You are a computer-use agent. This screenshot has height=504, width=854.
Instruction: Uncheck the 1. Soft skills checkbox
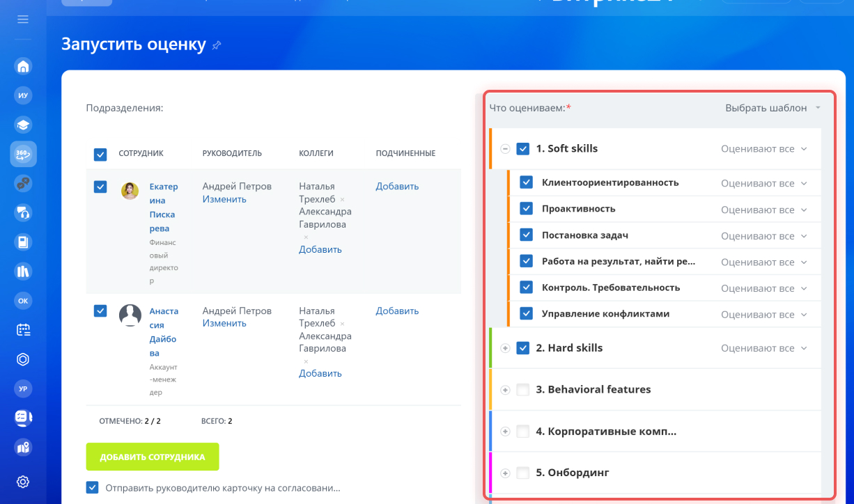pos(523,149)
